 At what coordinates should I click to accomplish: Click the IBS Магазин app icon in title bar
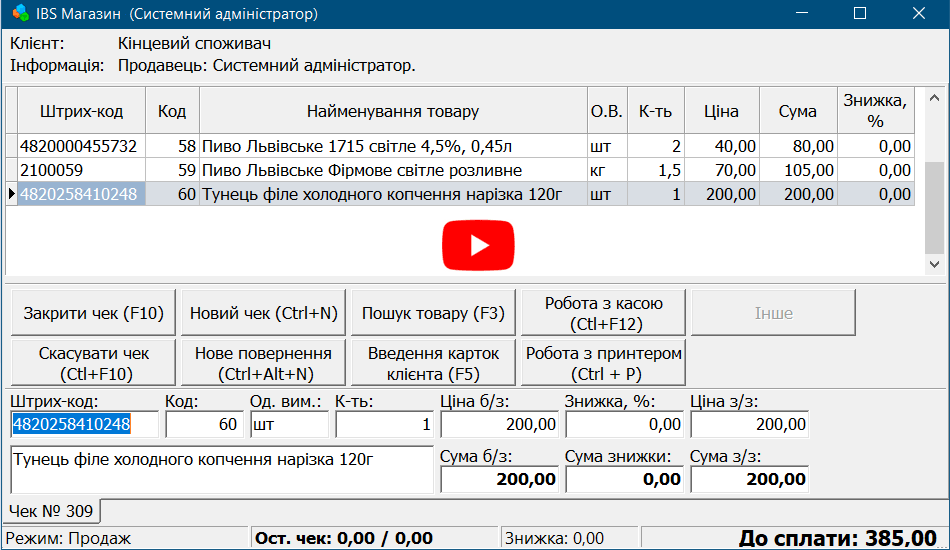coord(21,13)
